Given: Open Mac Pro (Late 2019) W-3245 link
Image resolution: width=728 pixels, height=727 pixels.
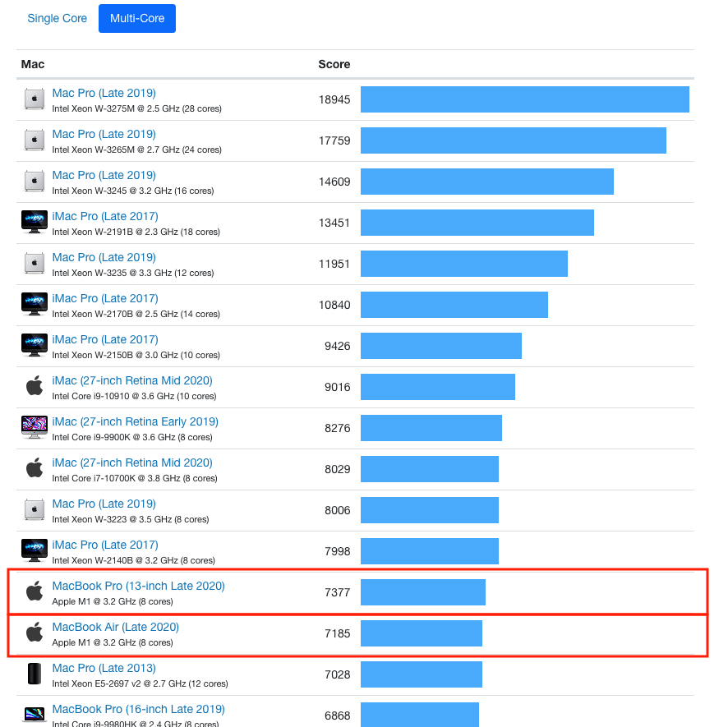Looking at the screenshot, I should (104, 176).
